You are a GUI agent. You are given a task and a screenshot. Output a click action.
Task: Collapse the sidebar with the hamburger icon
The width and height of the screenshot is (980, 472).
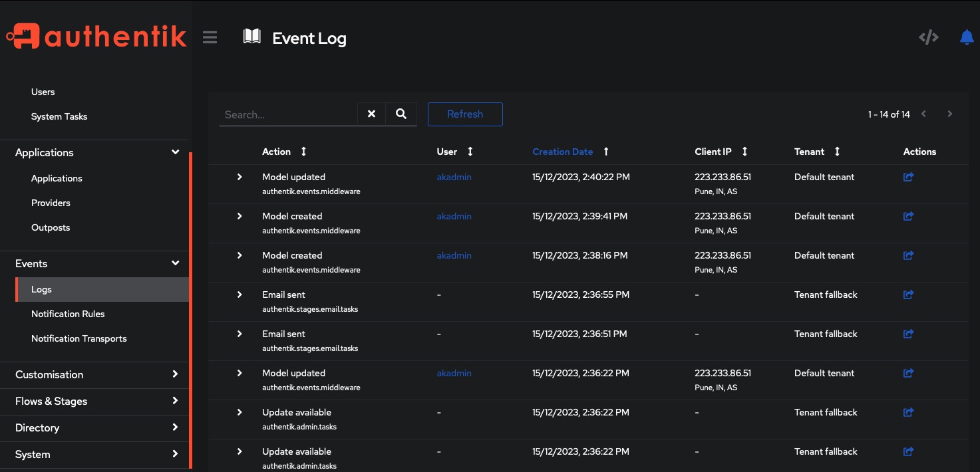[x=210, y=37]
